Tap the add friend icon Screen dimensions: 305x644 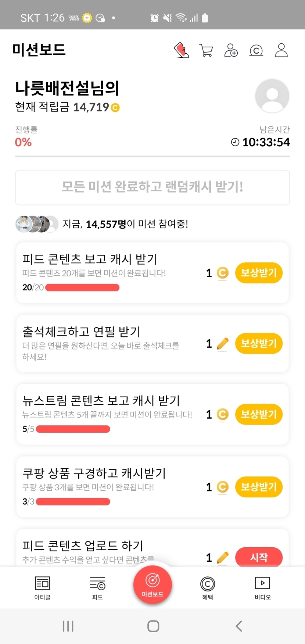coord(231,50)
